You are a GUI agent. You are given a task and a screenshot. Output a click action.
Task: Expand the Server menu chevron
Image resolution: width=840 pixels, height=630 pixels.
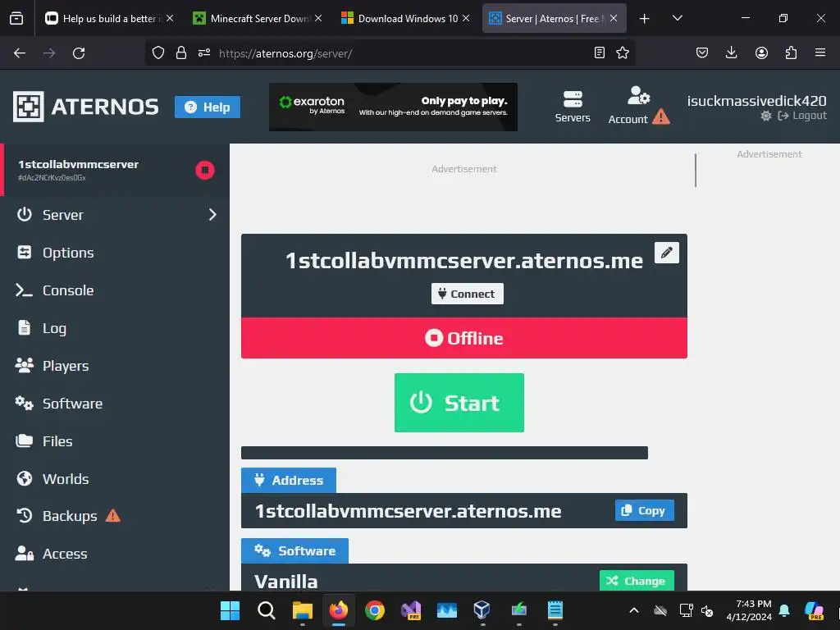point(212,215)
